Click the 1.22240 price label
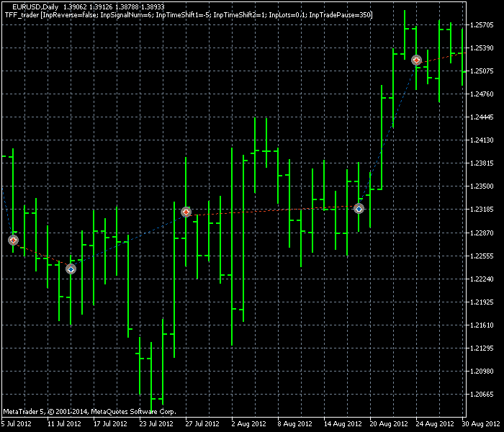 click(482, 279)
